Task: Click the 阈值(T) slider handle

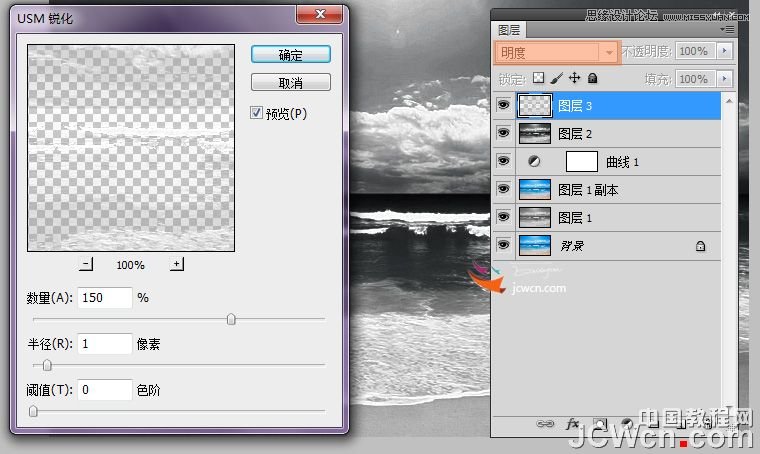Action: 33,411
